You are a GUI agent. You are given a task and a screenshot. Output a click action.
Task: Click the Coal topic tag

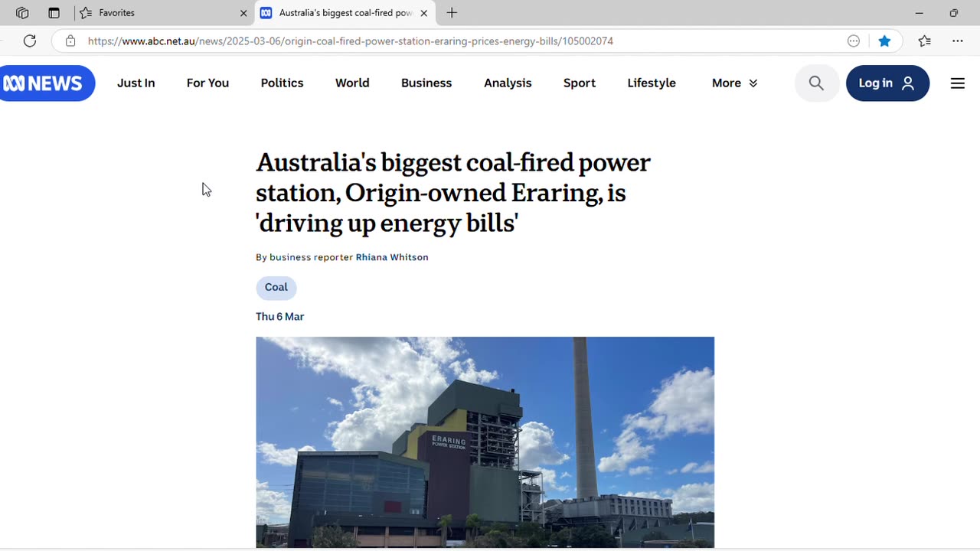pyautogui.click(x=276, y=288)
